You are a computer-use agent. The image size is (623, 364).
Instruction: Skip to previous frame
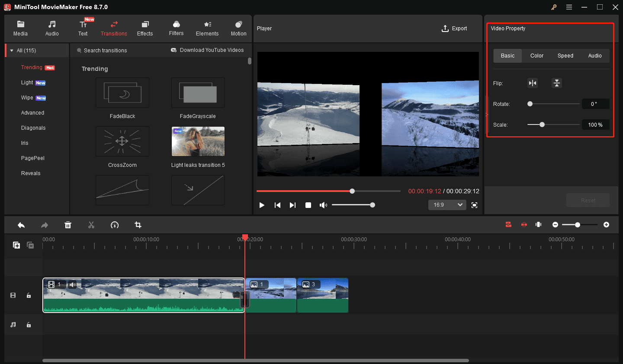(277, 205)
